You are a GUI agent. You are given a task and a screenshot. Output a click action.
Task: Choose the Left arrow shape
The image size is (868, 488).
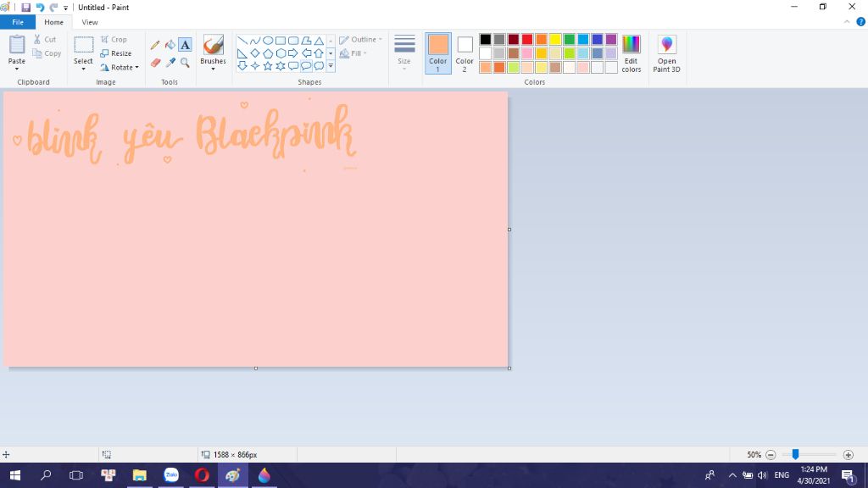pos(306,53)
